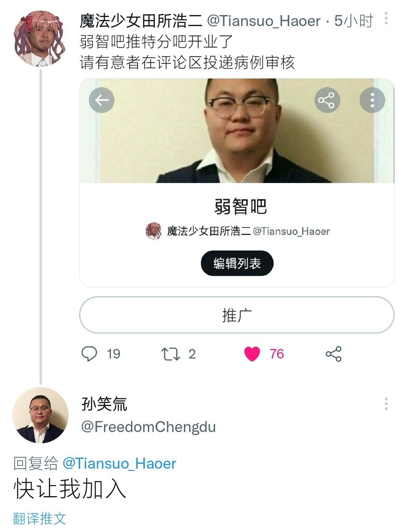Click the back arrow on the list card
Image resolution: width=407 pixels, height=532 pixels.
[x=102, y=100]
